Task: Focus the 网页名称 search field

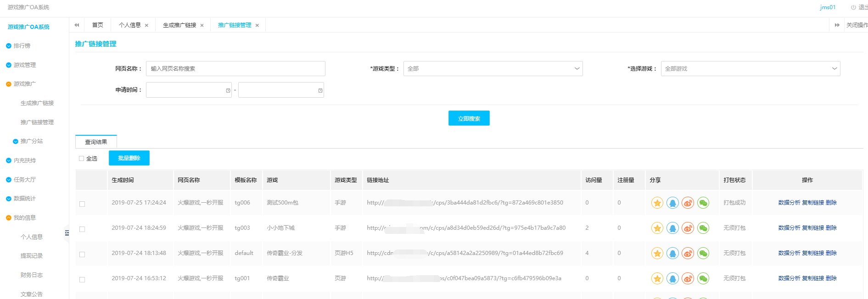Action: (235, 69)
